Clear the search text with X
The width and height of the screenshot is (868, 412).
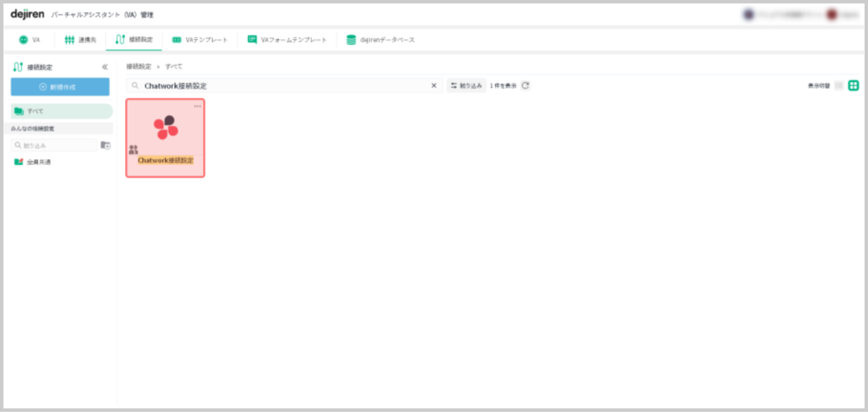pyautogui.click(x=434, y=86)
